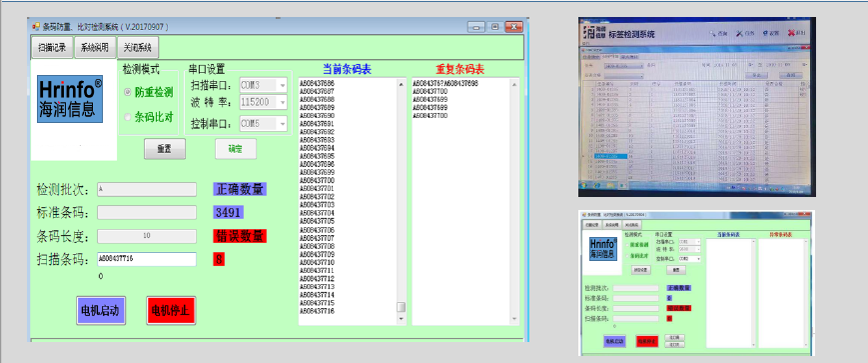This screenshot has width=868, height=363.
Task: Maximize the barcode detection window
Action: (494, 26)
